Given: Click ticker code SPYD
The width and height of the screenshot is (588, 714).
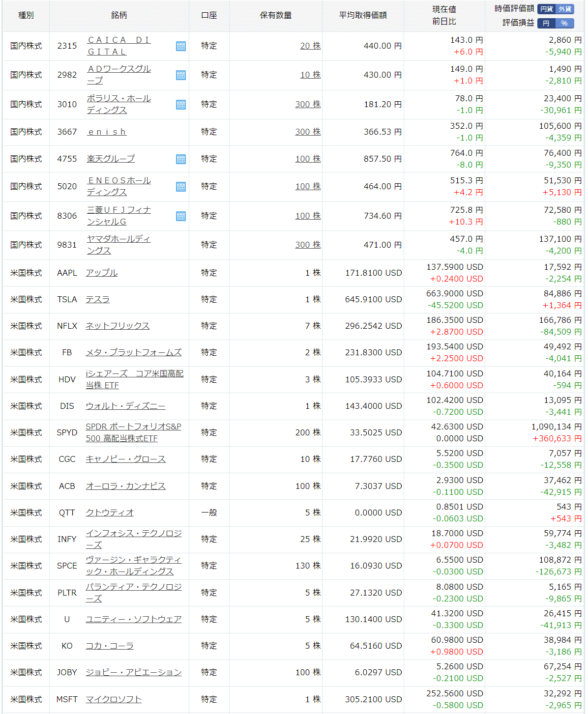Looking at the screenshot, I should click(67, 432).
